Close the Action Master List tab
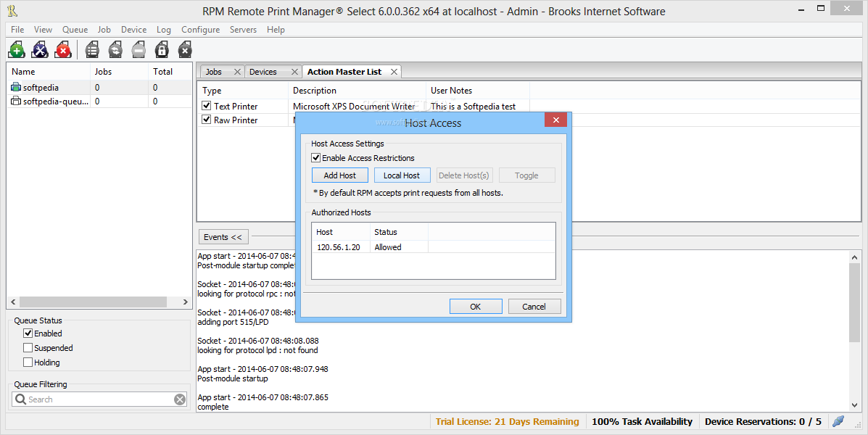This screenshot has height=435, width=868. (x=394, y=72)
